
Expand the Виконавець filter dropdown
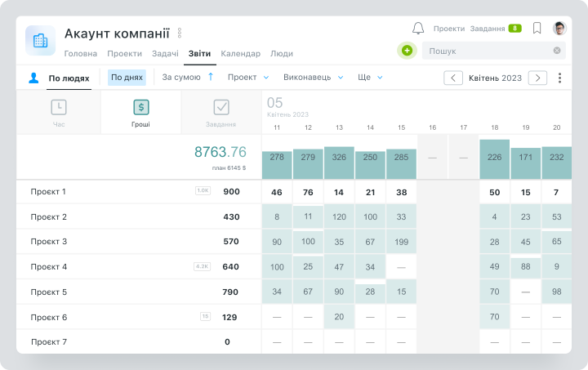pos(313,78)
